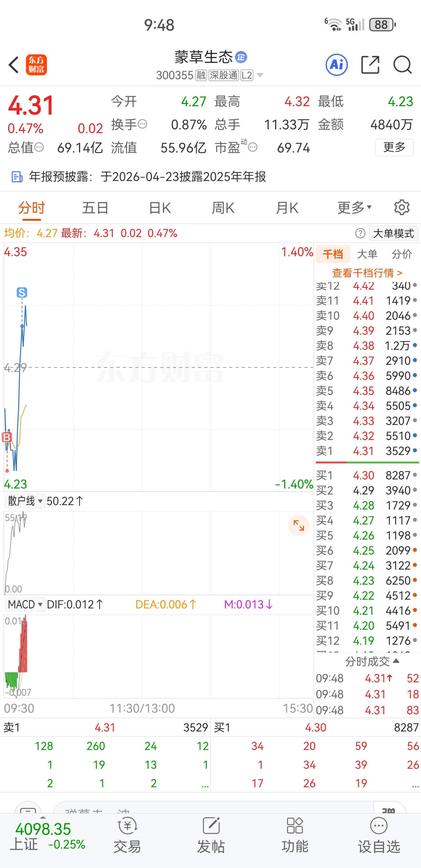Viewport: 421px width, 868px height.
Task: Tap the info icon next to 总值
Action: point(39,147)
